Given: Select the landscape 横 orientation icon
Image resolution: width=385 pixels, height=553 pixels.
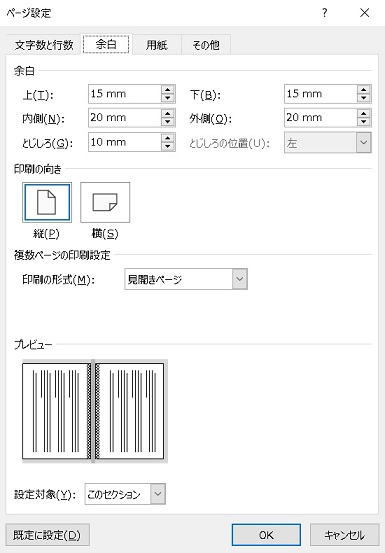Looking at the screenshot, I should (x=105, y=202).
